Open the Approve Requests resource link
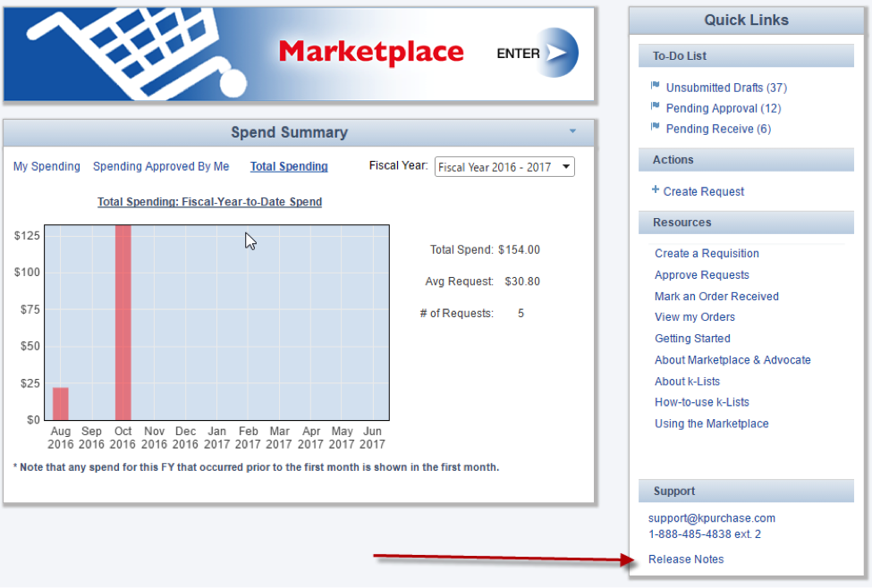Screen dimensions: 872x588 702,275
